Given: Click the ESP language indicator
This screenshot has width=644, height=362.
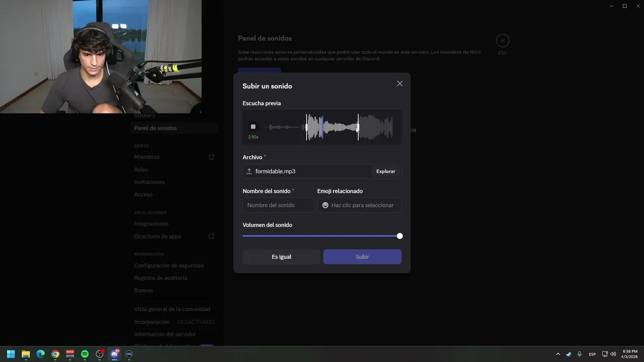Looking at the screenshot, I should [x=592, y=354].
